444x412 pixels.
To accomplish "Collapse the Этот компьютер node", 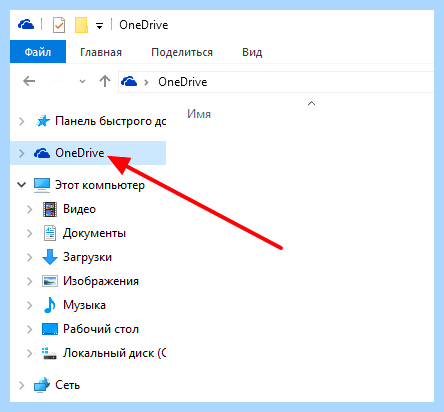I will pyautogui.click(x=22, y=185).
